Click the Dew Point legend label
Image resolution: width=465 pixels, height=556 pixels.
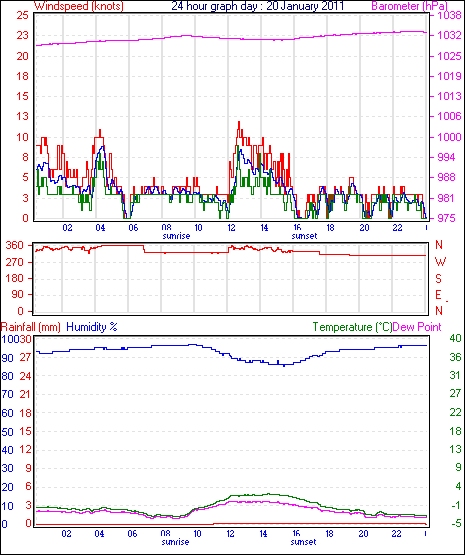tap(417, 327)
